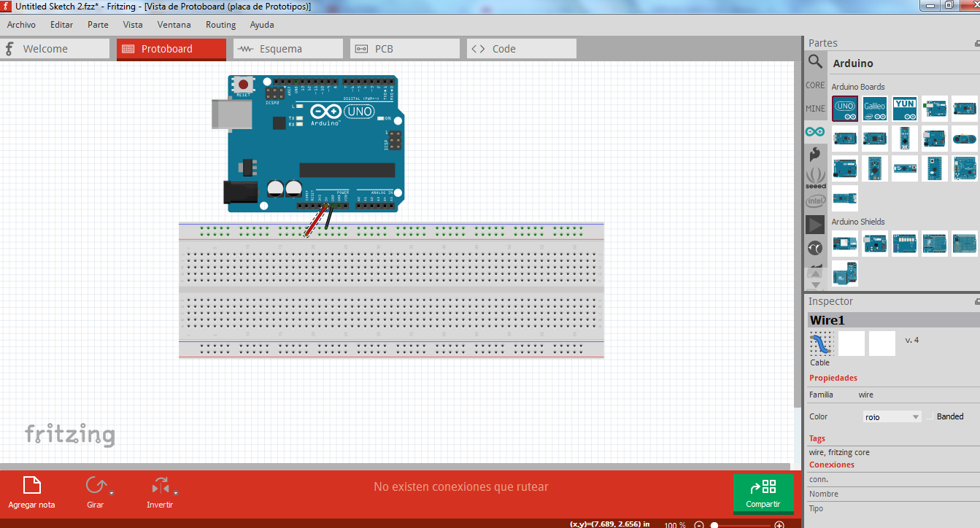This screenshot has width=980, height=528.
Task: Click the Cable wire icon in Inspector
Action: pos(822,343)
